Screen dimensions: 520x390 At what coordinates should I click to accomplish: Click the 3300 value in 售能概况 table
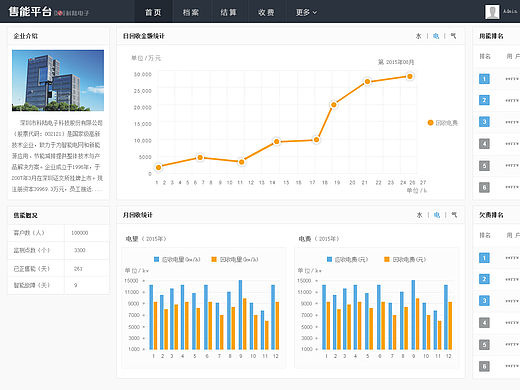[80, 250]
